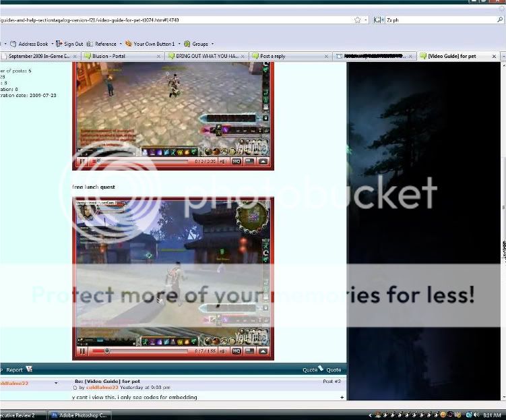
Task: Expand Your Own Button 1 dropdown arrow
Action: [179, 44]
